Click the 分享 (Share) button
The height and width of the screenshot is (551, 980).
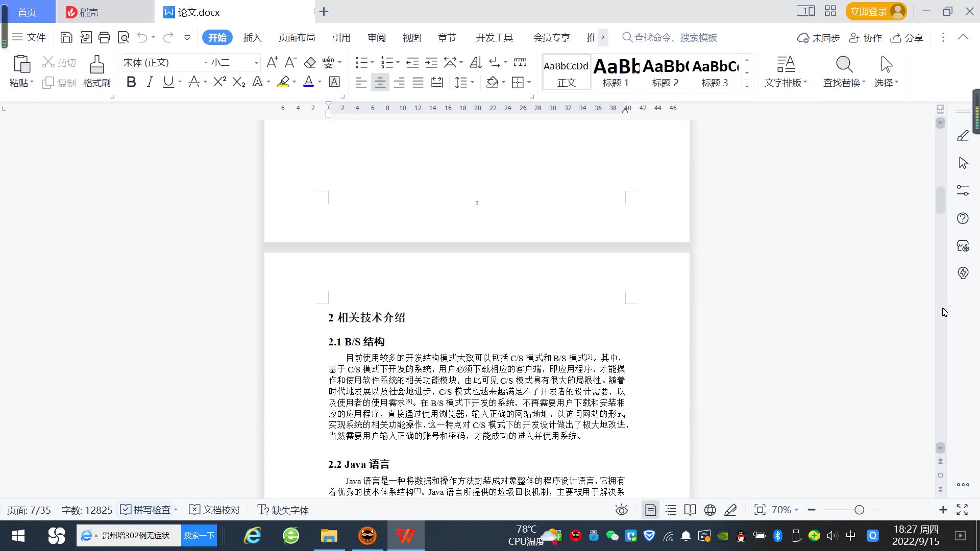(x=907, y=37)
